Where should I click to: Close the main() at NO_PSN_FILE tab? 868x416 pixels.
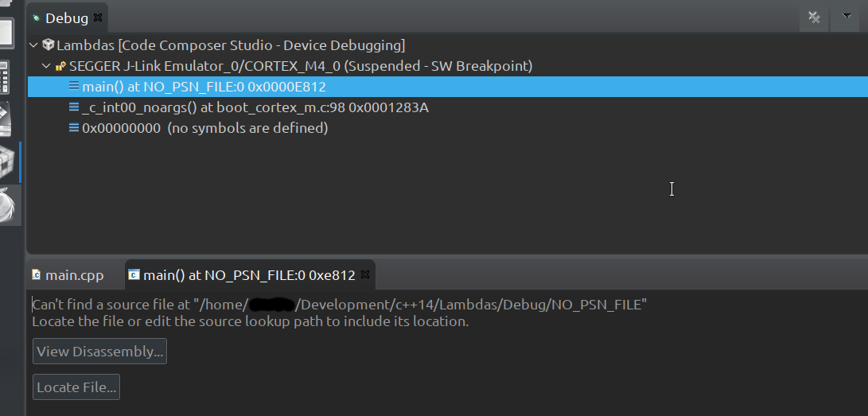[365, 274]
